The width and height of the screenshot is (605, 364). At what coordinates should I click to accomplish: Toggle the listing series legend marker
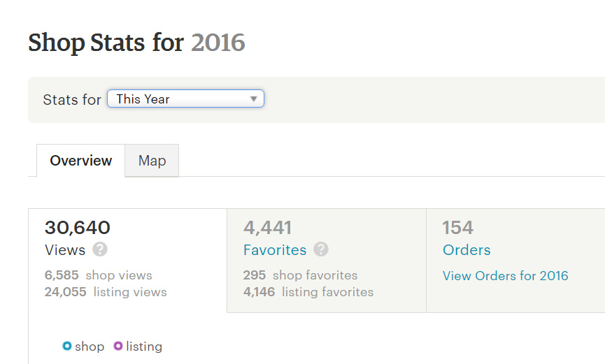(118, 346)
